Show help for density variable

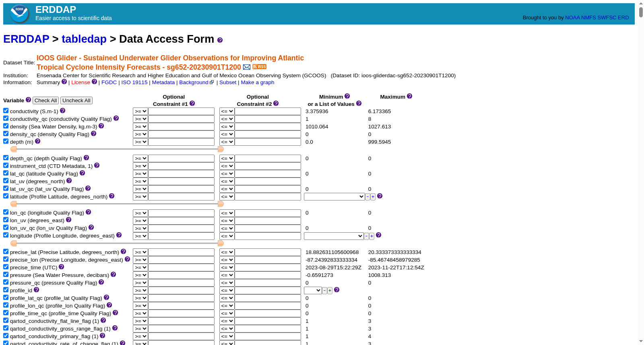pos(101,126)
